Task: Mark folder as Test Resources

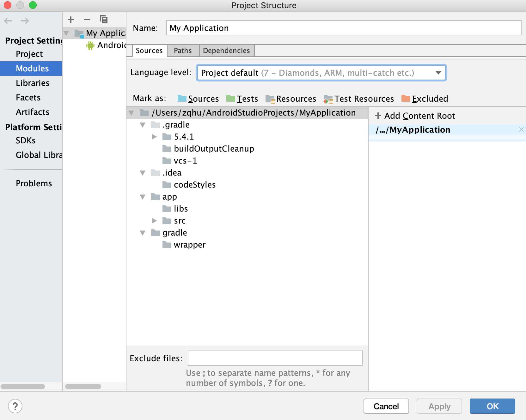Action: 359,99
